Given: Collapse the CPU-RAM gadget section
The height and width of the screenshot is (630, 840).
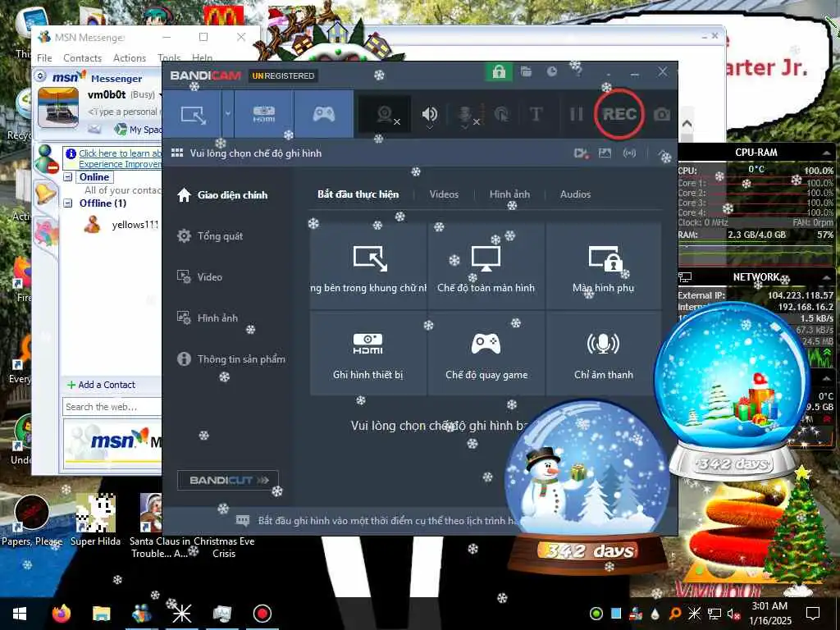Looking at the screenshot, I should click(x=827, y=153).
